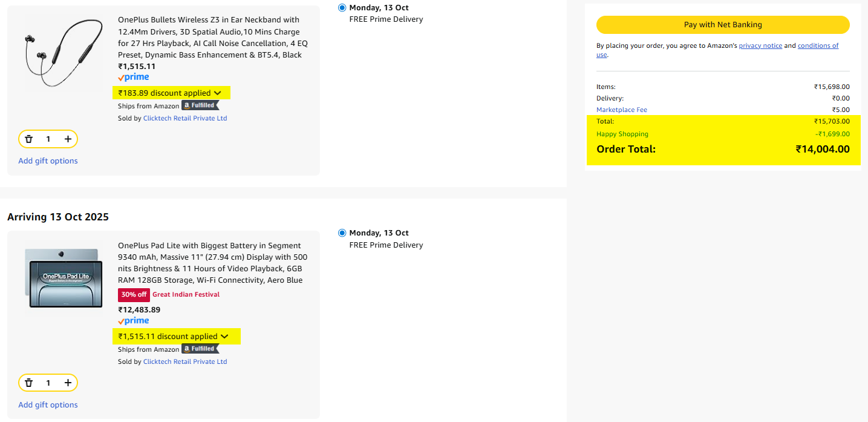Add gift options for OnePlus Bullets earphones
Screen dimensions: 868x422
(x=48, y=161)
